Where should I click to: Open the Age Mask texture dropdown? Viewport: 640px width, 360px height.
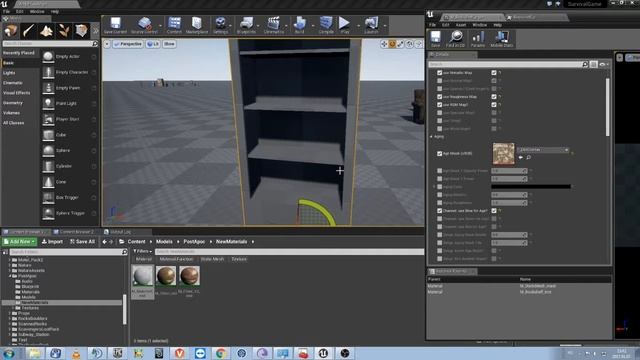pos(543,150)
